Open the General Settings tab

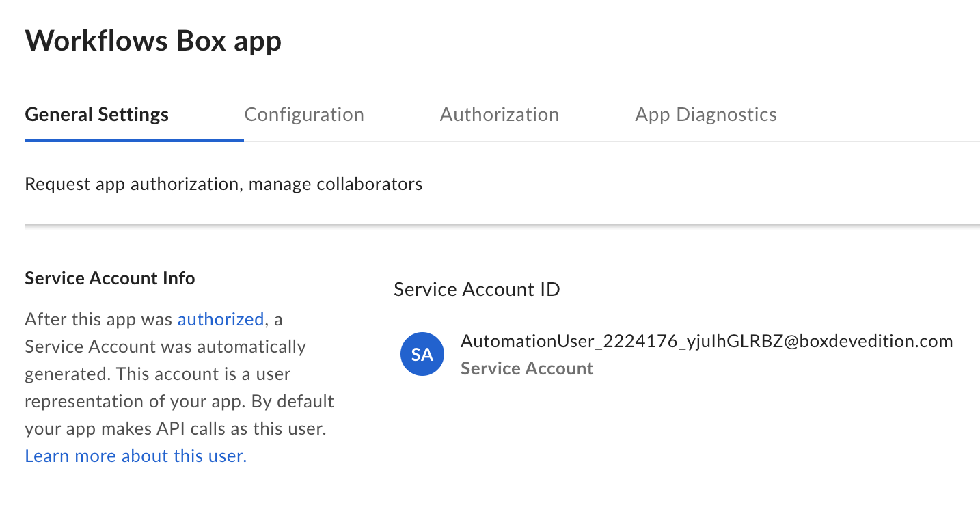pyautogui.click(x=96, y=114)
